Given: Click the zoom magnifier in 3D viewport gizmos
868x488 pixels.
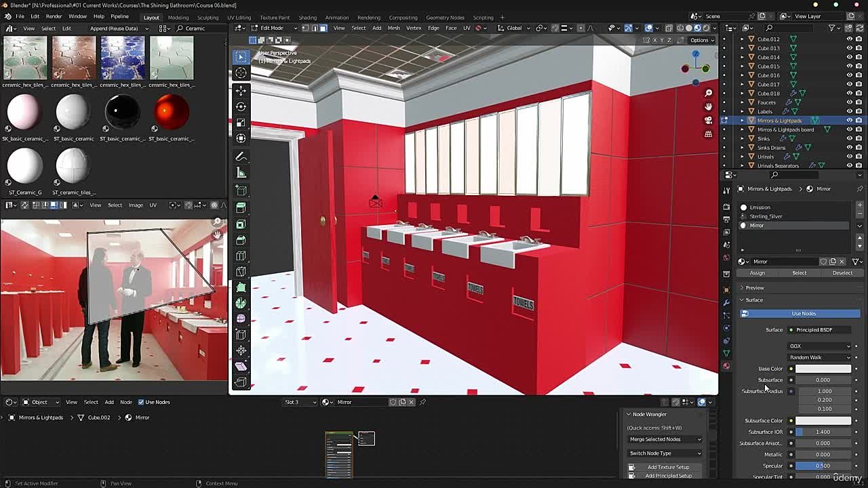Looking at the screenshot, I should tap(708, 93).
